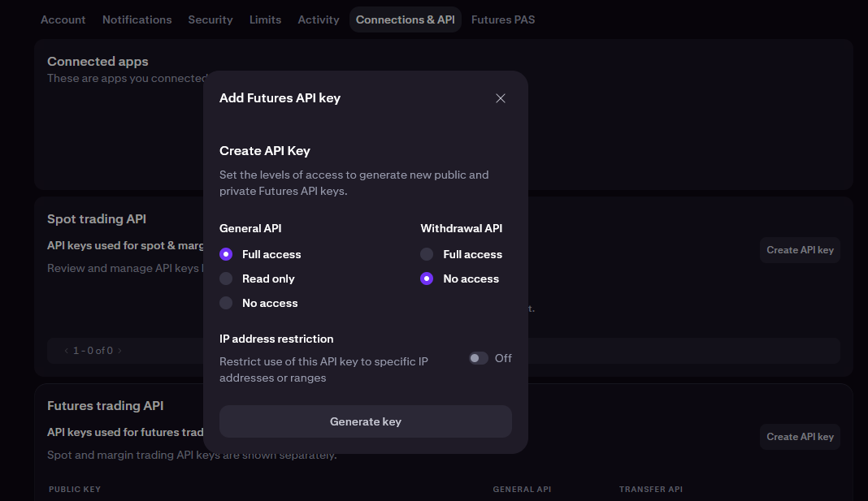Image resolution: width=868 pixels, height=501 pixels.
Task: Choose Withdrawal API No access option
Action: point(427,279)
